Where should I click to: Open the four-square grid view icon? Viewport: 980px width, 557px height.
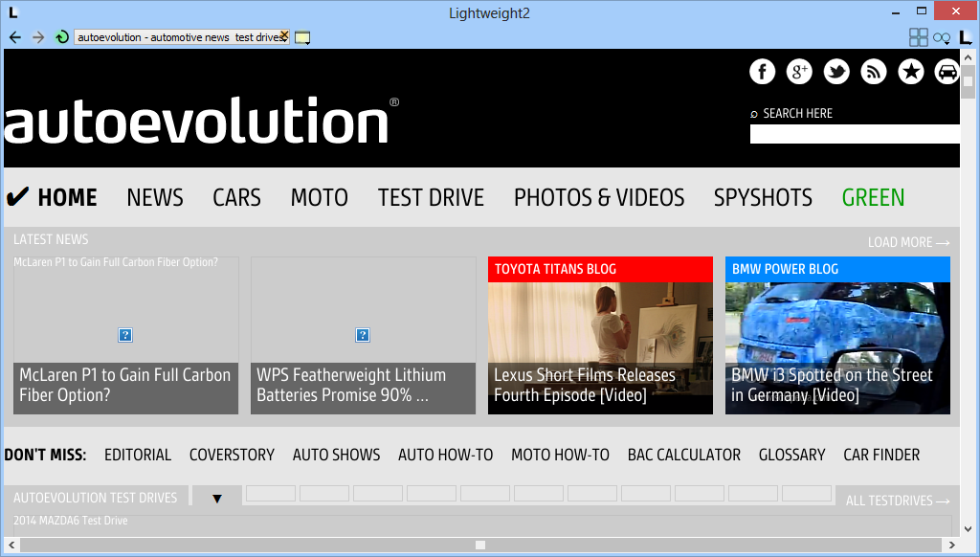click(x=918, y=37)
